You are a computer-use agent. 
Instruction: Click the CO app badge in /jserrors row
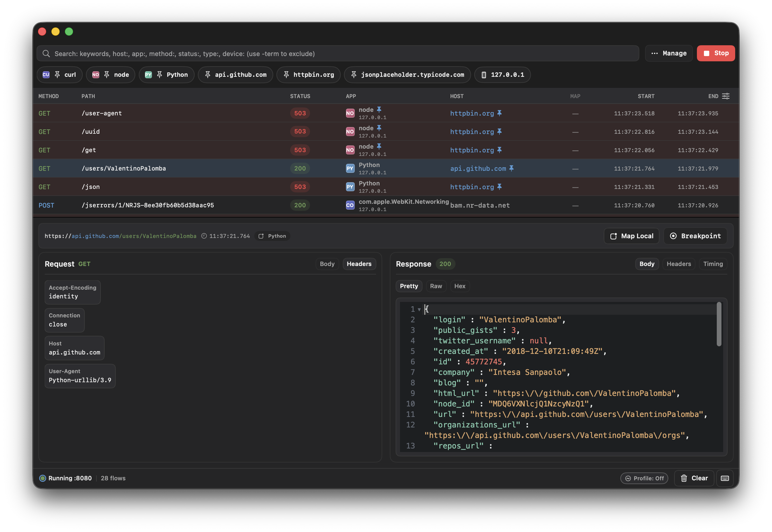(x=350, y=205)
